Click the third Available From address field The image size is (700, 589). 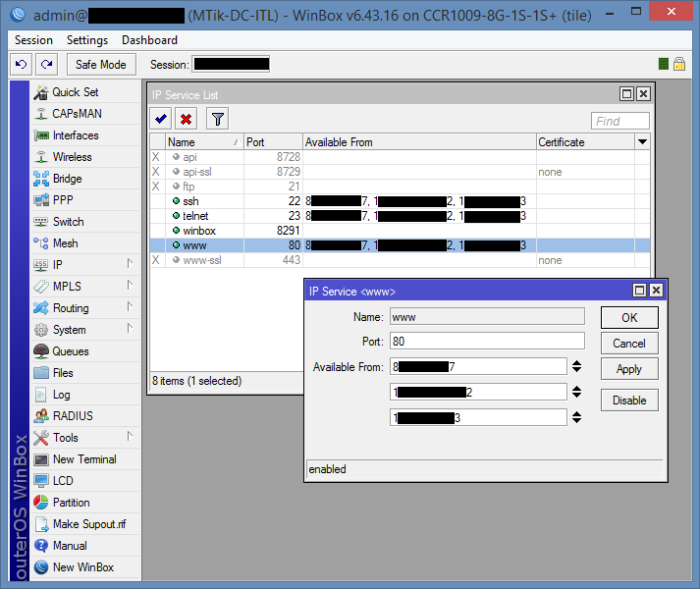pyautogui.click(x=478, y=417)
